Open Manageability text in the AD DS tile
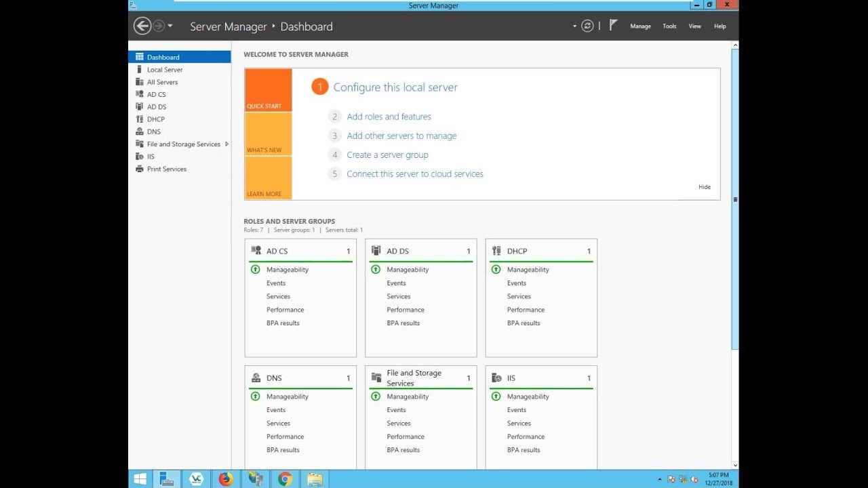 point(408,270)
